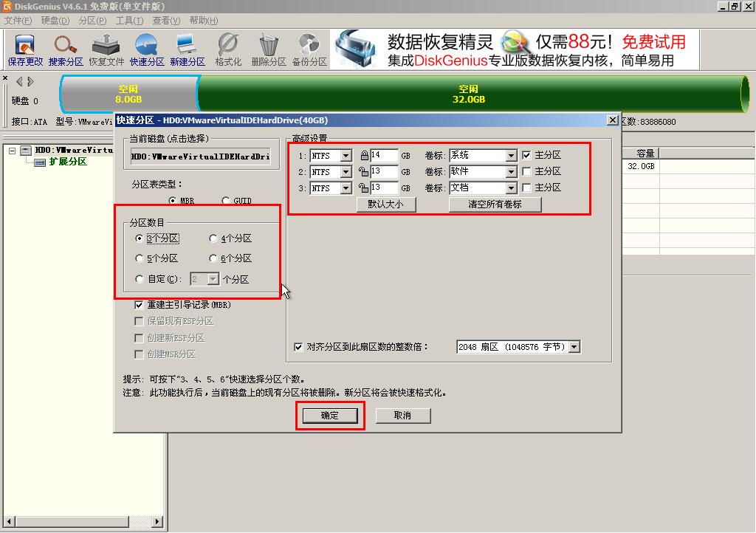
Task: Open the 卷标 dropdown showing 文档
Action: click(x=512, y=188)
